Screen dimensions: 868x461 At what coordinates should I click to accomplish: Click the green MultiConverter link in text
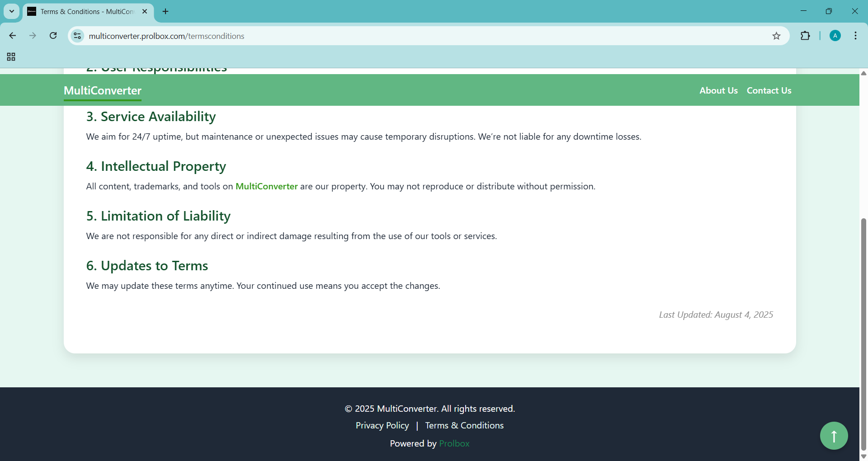(266, 186)
